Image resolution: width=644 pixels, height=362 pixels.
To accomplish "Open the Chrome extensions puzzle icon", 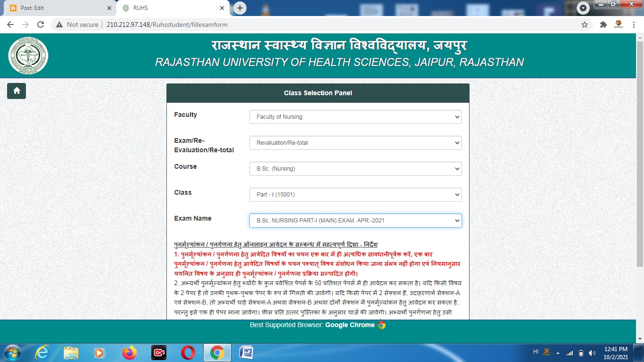I will click(603, 25).
